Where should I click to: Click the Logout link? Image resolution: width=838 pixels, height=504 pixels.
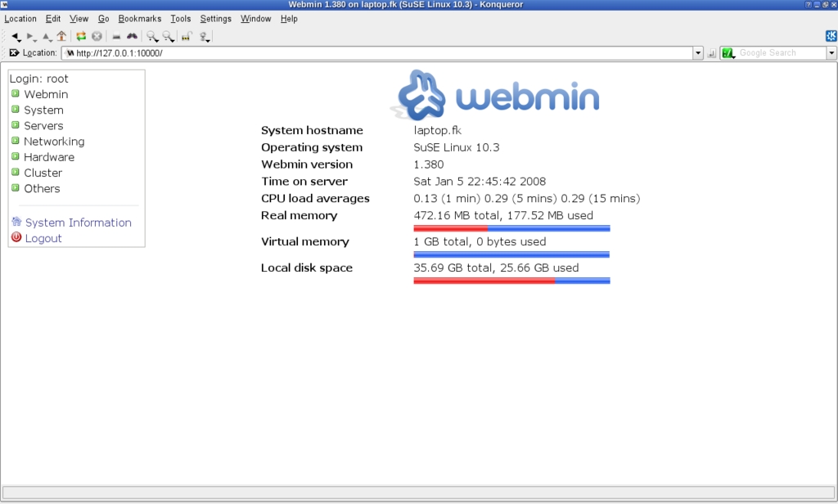pyautogui.click(x=43, y=238)
